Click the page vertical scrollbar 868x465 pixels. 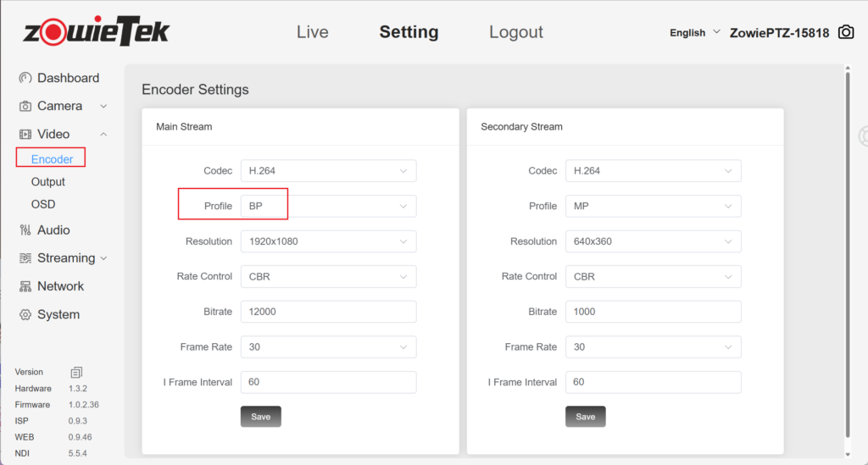tap(847, 254)
